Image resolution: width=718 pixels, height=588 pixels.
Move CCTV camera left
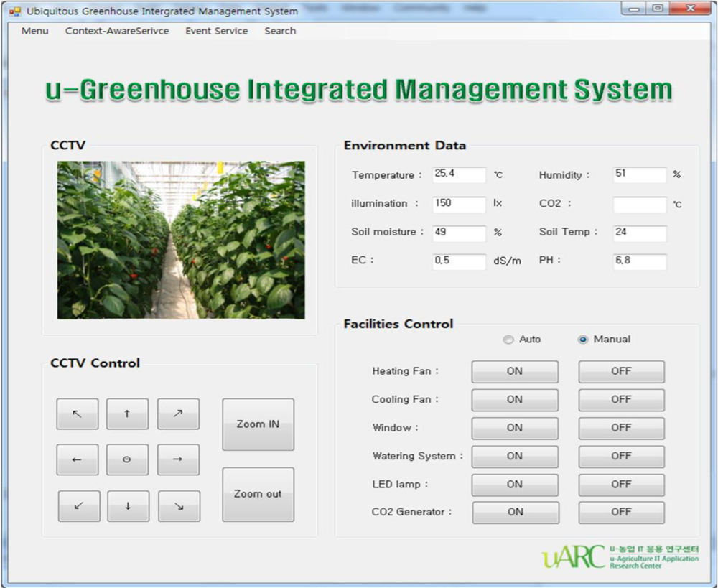pyautogui.click(x=77, y=460)
